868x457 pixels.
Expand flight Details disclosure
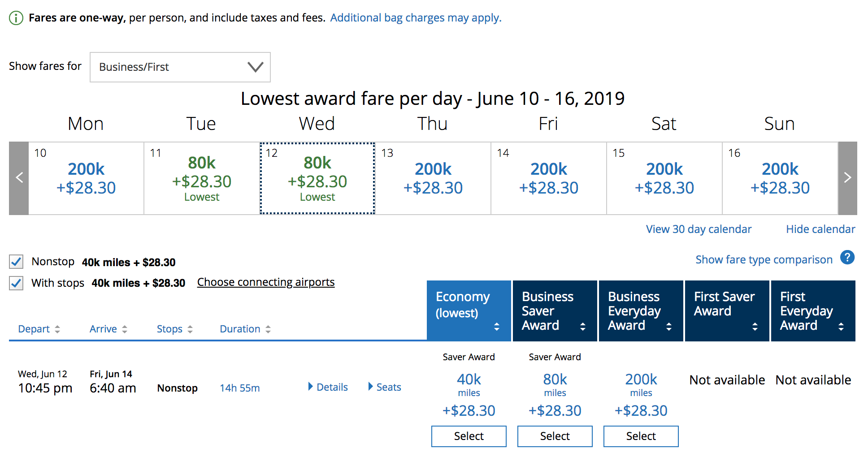[328, 387]
